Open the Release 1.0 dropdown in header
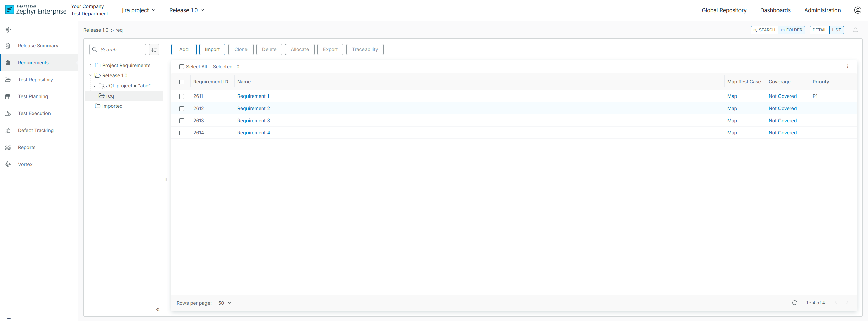This screenshot has width=868, height=324. pyautogui.click(x=186, y=10)
